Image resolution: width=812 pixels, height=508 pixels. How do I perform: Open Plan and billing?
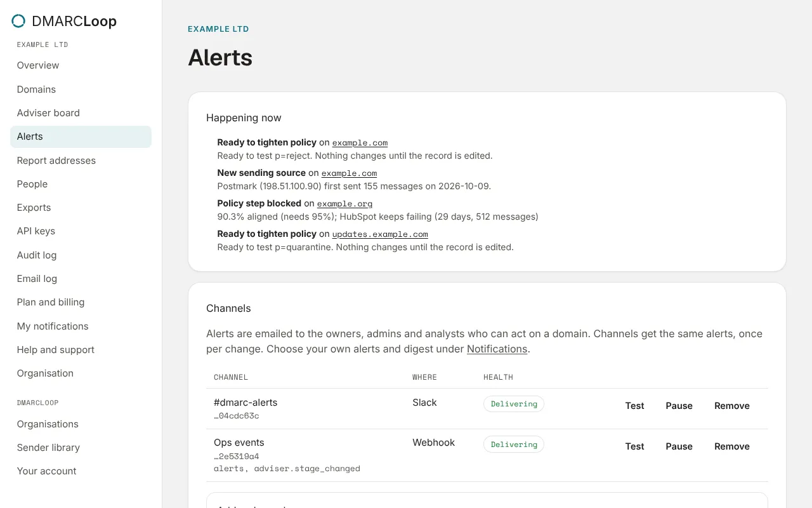click(x=81, y=302)
